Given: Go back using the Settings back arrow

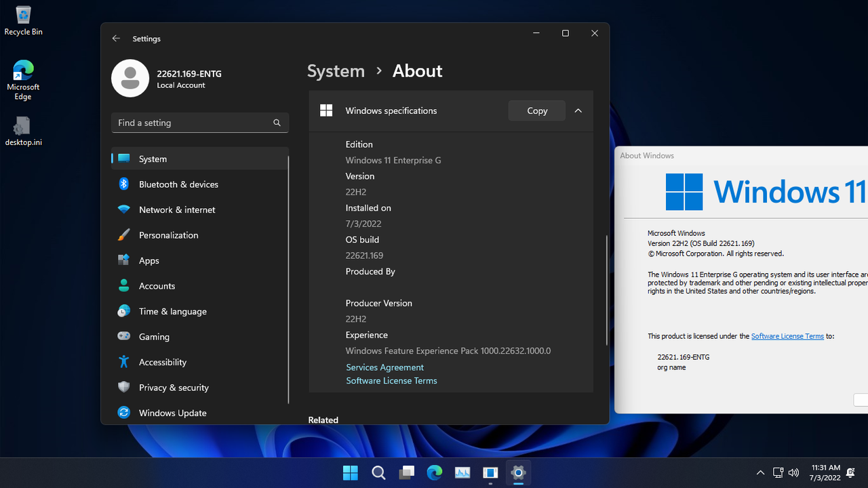Looking at the screenshot, I should 116,39.
